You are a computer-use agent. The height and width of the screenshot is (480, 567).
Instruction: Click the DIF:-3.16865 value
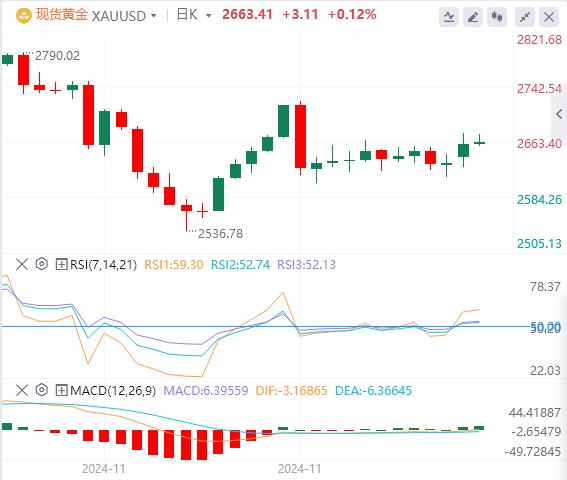click(291, 391)
